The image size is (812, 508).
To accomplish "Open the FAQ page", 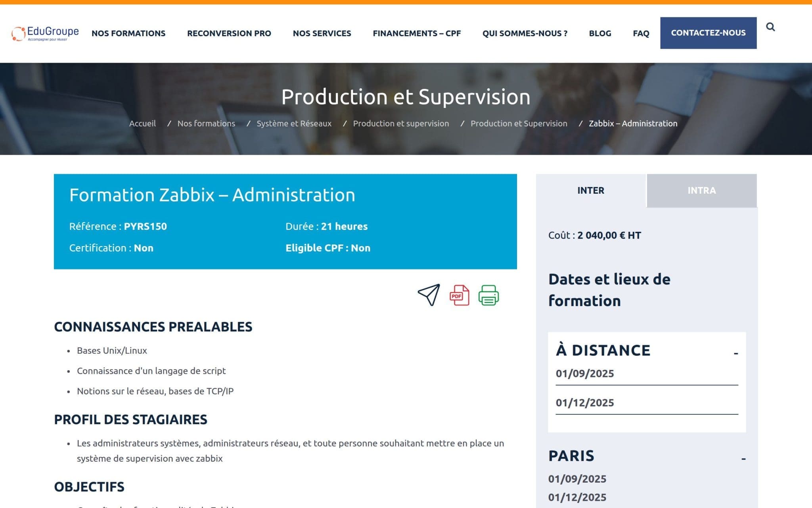I will (641, 33).
